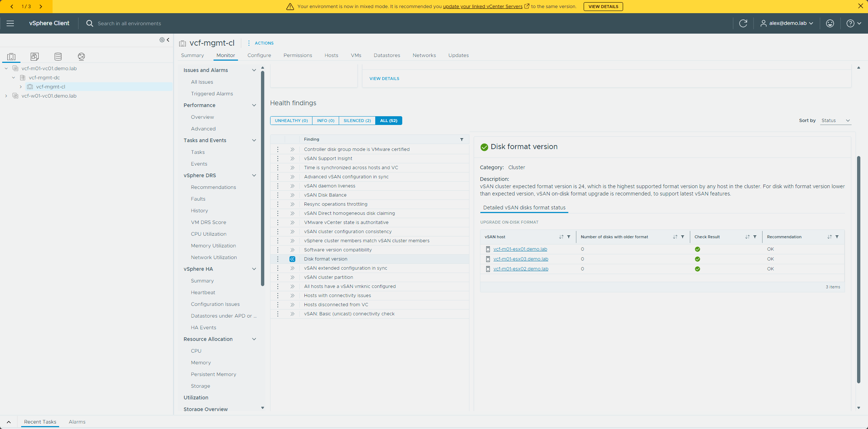The height and width of the screenshot is (429, 868).
Task: Show ALL (52) findings
Action: 389,121
